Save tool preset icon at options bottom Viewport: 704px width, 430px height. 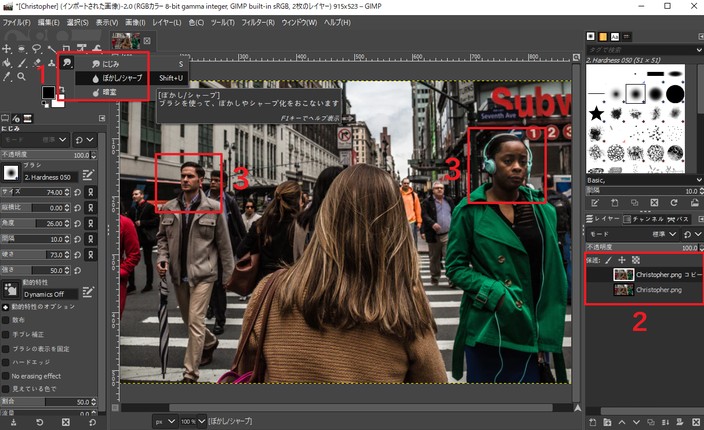(13, 422)
